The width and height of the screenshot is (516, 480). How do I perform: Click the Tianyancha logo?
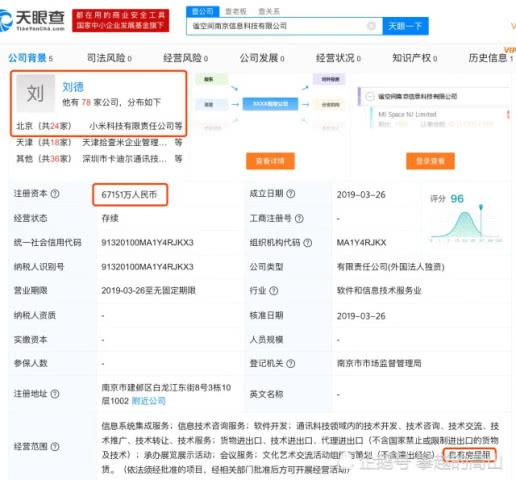coord(32,20)
